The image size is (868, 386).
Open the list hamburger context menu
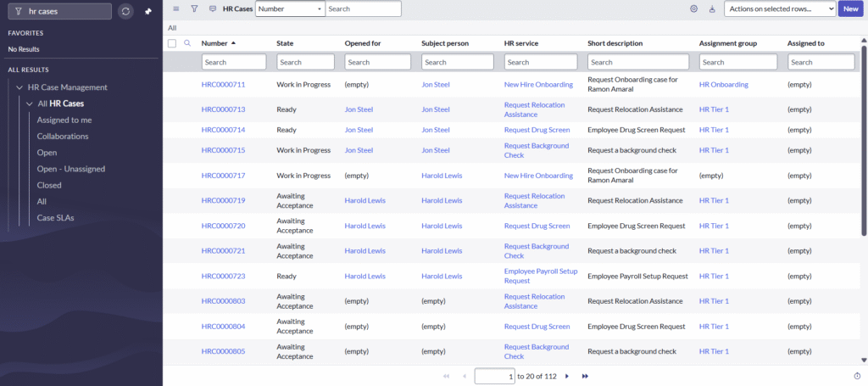point(176,8)
